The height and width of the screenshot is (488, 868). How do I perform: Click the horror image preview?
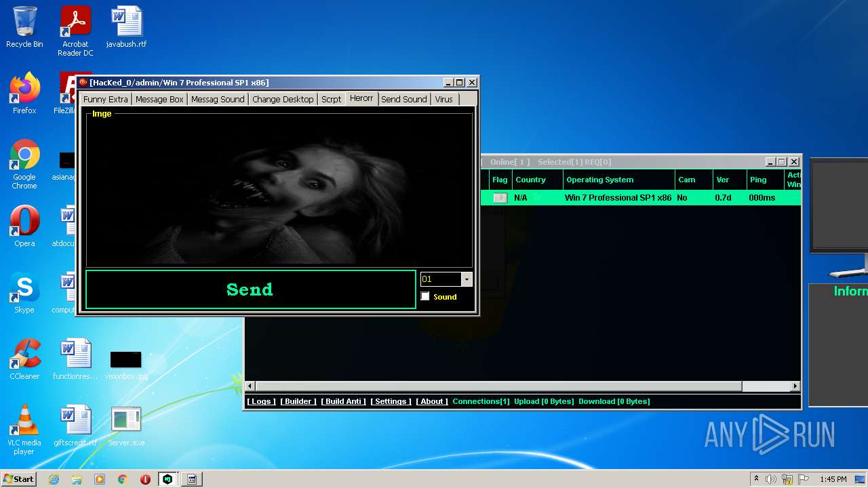(279, 190)
